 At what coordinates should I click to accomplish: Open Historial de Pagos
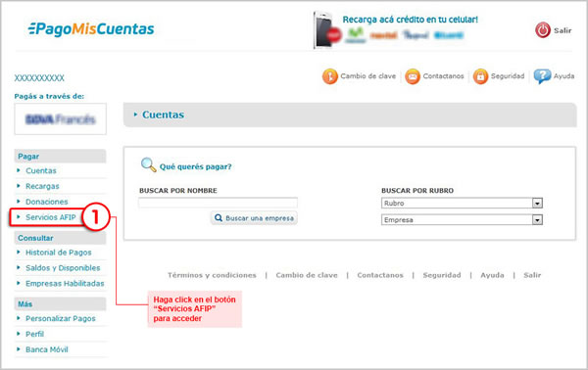(59, 253)
